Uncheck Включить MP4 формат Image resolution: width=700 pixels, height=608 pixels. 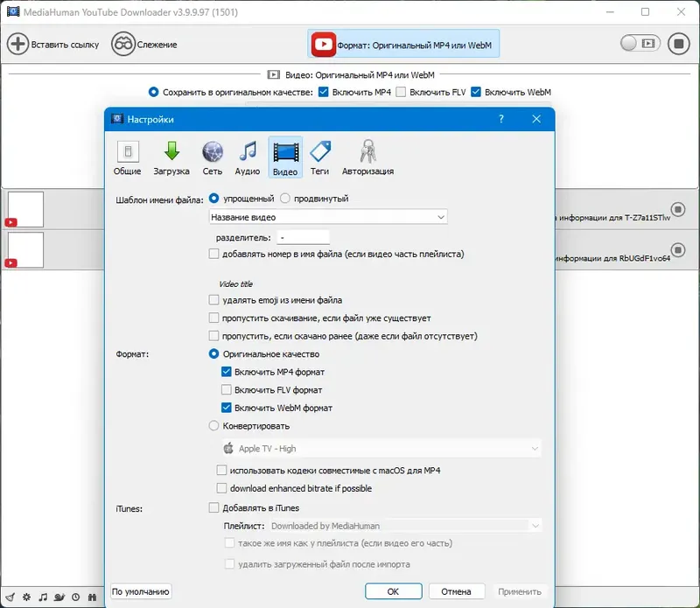[x=227, y=372]
